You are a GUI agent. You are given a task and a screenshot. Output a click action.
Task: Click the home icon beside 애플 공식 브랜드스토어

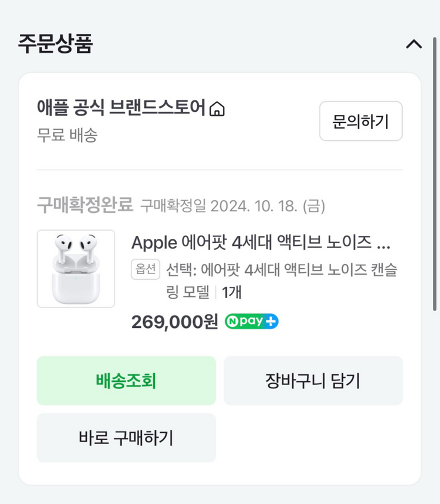[x=218, y=109]
